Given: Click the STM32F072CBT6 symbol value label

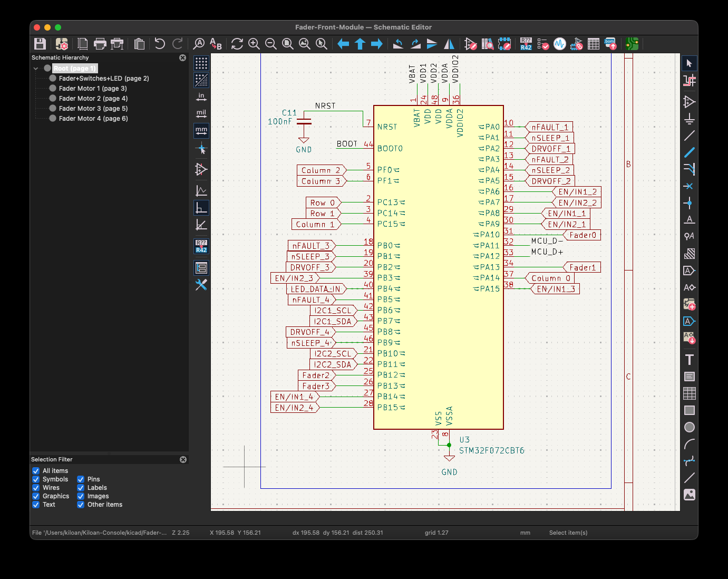Looking at the screenshot, I should 491,451.
